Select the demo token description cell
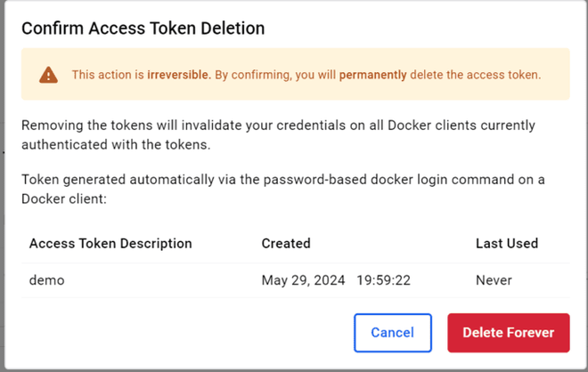 point(46,280)
